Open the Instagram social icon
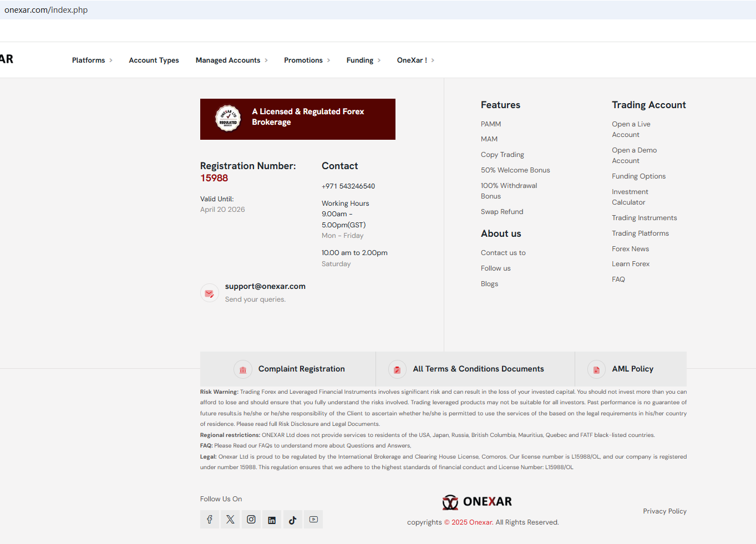Viewport: 756px width, 544px height. 251,520
